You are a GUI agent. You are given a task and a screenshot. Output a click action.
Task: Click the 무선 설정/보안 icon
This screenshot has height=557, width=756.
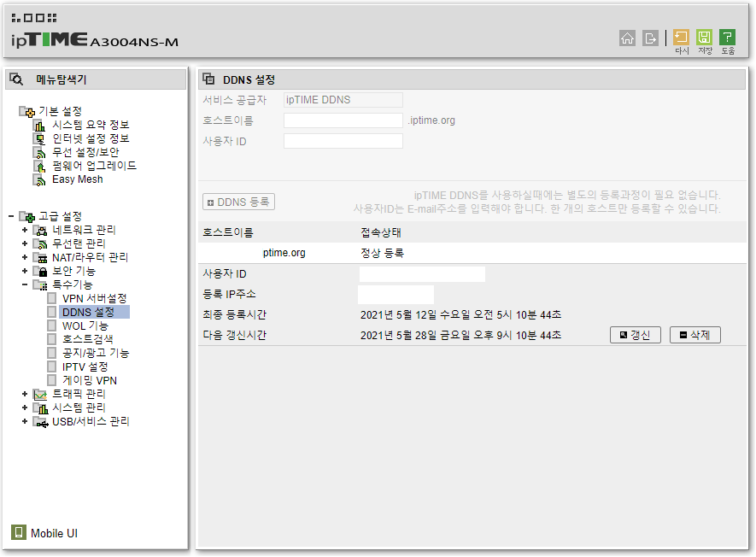pos(39,152)
